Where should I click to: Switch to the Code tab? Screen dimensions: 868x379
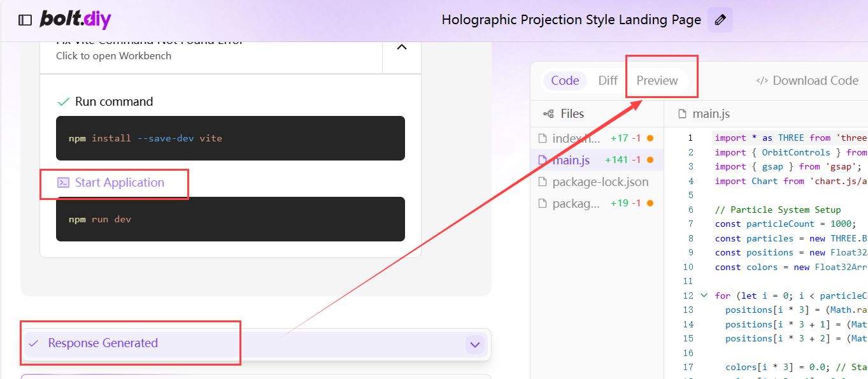pyautogui.click(x=565, y=81)
